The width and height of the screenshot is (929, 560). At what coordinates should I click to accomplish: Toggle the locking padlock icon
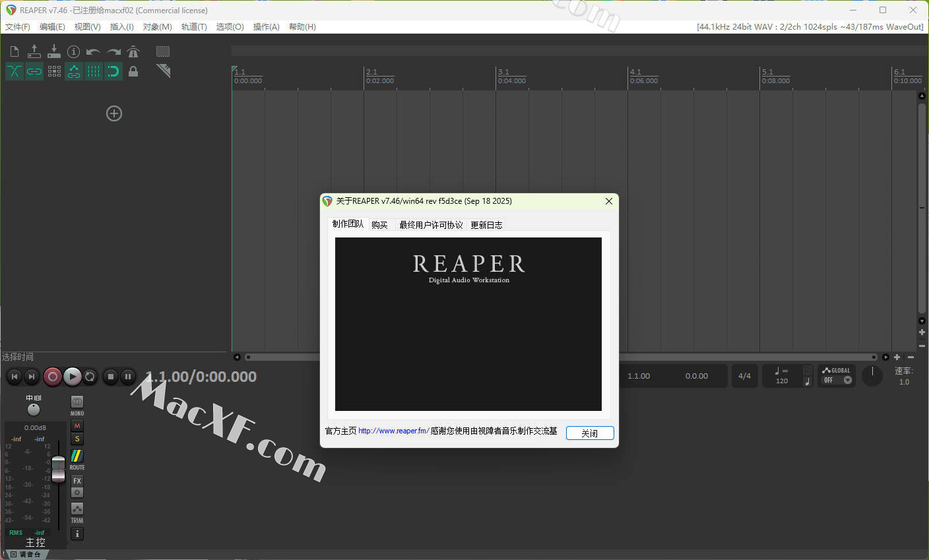(x=133, y=71)
